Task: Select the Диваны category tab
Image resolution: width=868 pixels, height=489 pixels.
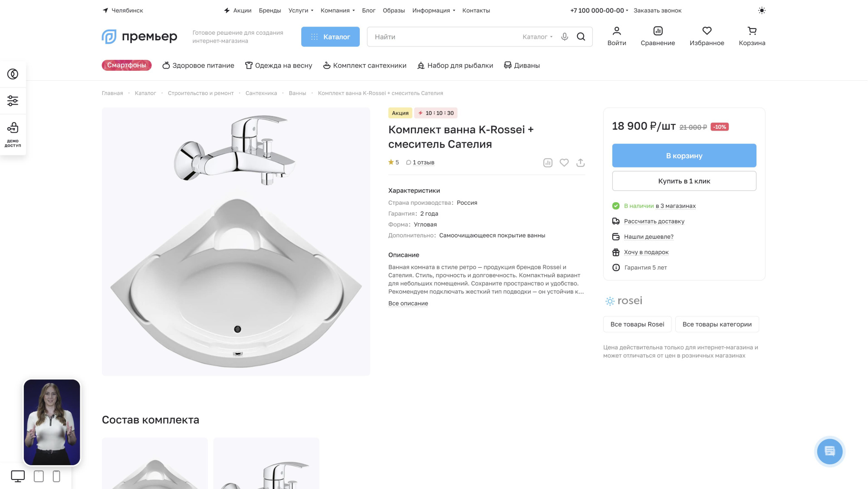Action: (x=522, y=66)
